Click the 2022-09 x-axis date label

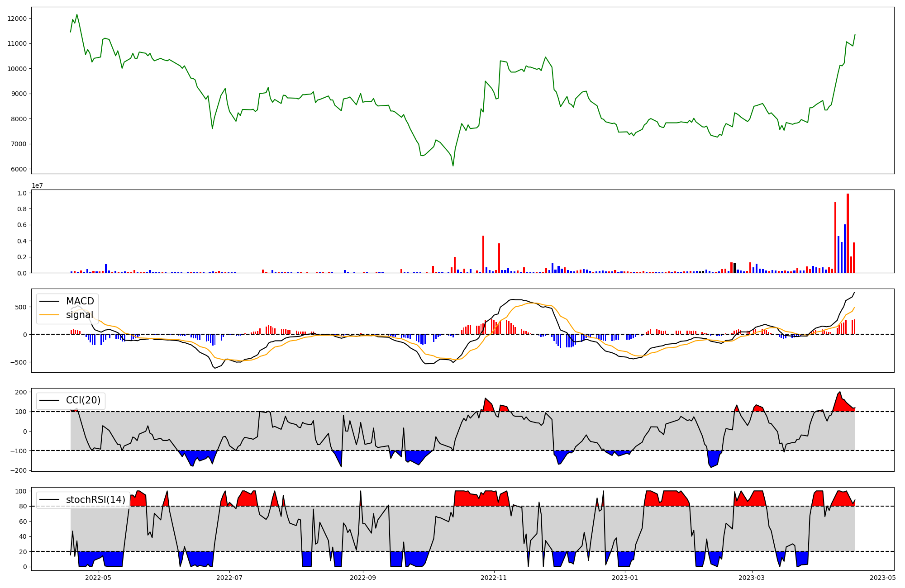[363, 578]
